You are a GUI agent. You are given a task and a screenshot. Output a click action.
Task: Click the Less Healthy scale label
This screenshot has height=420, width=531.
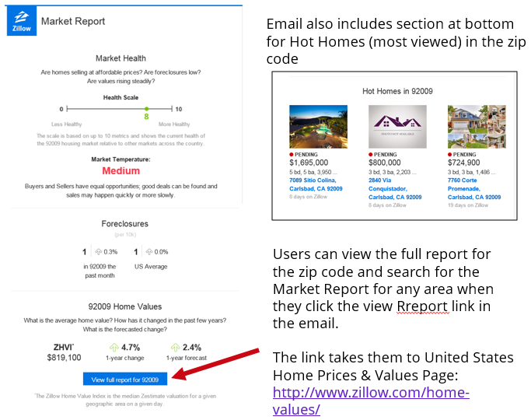[x=66, y=124]
